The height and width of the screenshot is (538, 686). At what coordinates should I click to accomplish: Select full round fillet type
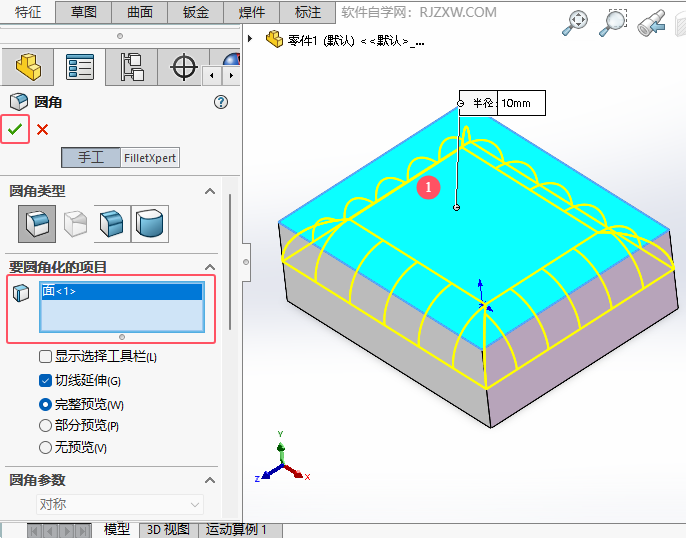[x=150, y=224]
